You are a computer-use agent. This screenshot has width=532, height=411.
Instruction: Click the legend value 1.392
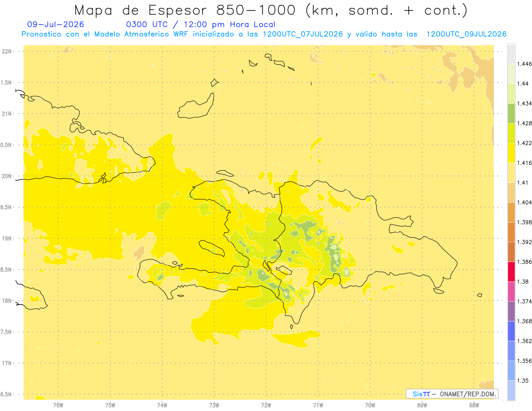pyautogui.click(x=525, y=242)
